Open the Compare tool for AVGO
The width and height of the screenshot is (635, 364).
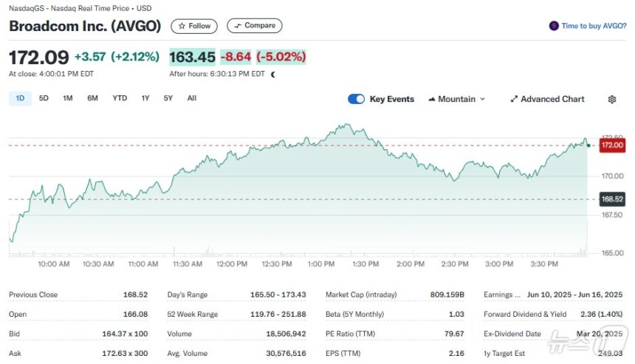[254, 26]
